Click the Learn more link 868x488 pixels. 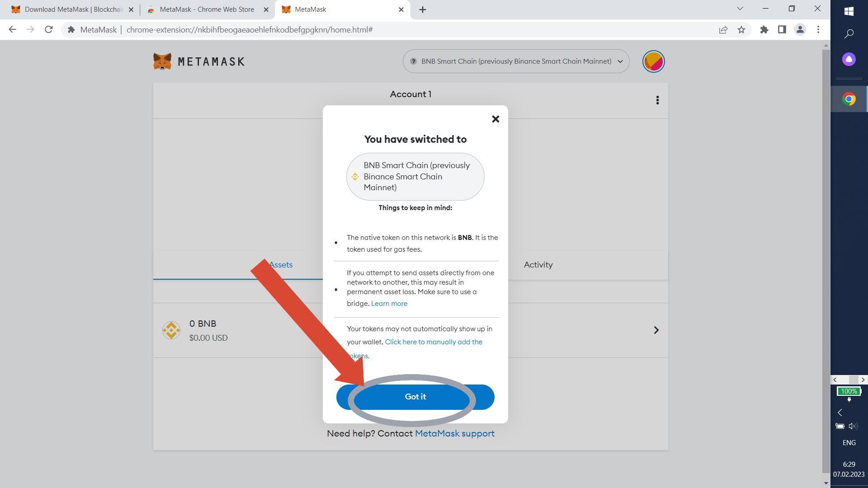click(389, 304)
